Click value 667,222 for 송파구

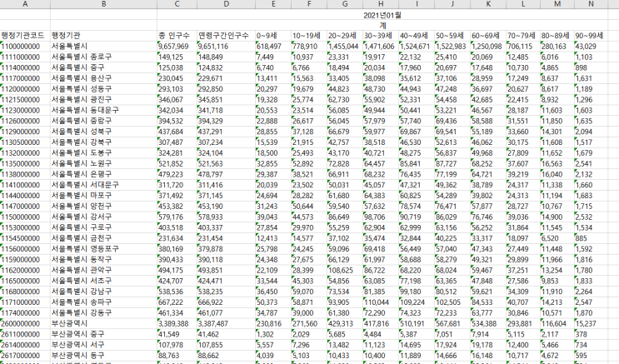click(177, 302)
